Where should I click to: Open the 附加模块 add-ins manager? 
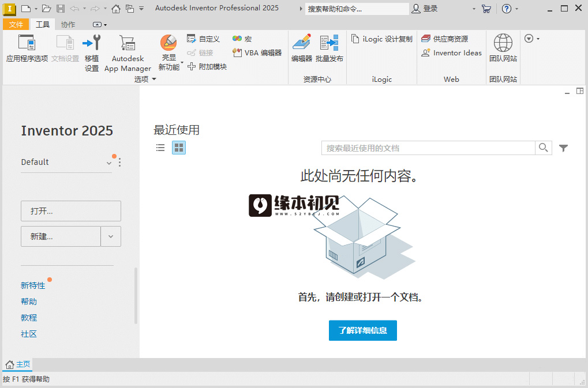[x=207, y=67]
